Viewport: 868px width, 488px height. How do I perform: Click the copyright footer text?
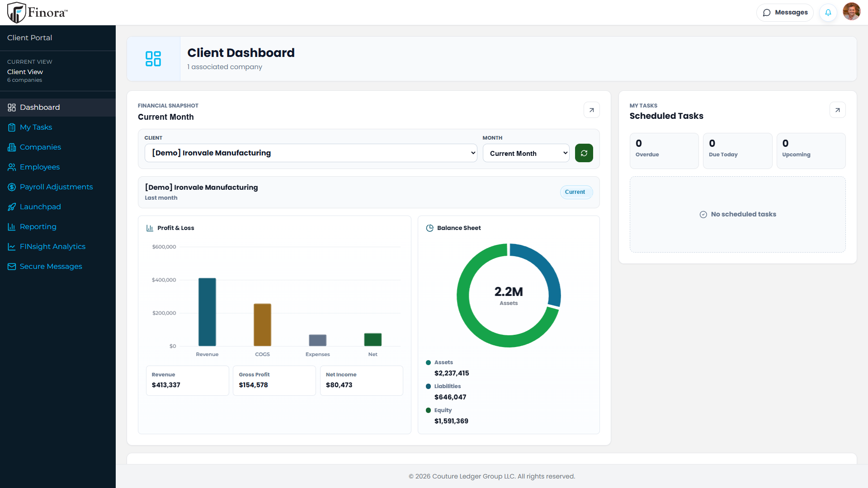point(492,476)
